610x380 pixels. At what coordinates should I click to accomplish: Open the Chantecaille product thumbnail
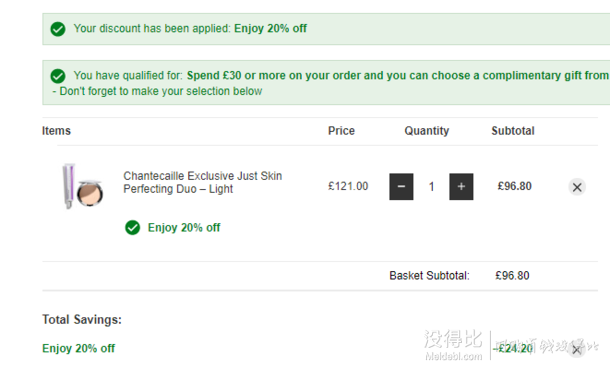(x=83, y=186)
